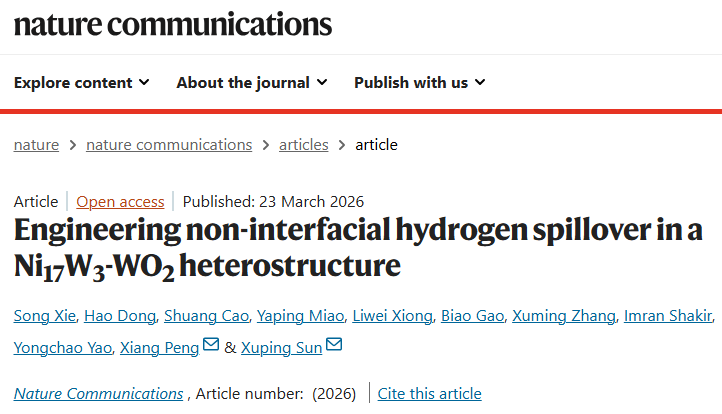Open author Song Xie's profile

(43, 317)
